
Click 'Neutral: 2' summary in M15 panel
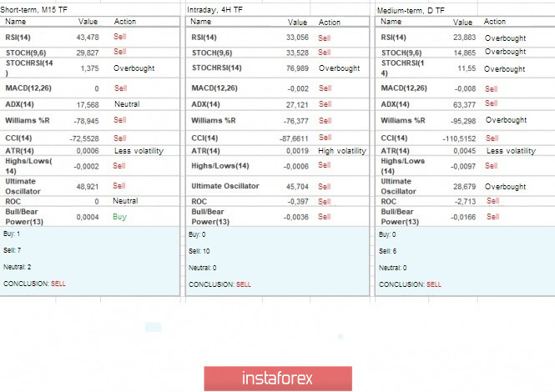pyautogui.click(x=17, y=267)
